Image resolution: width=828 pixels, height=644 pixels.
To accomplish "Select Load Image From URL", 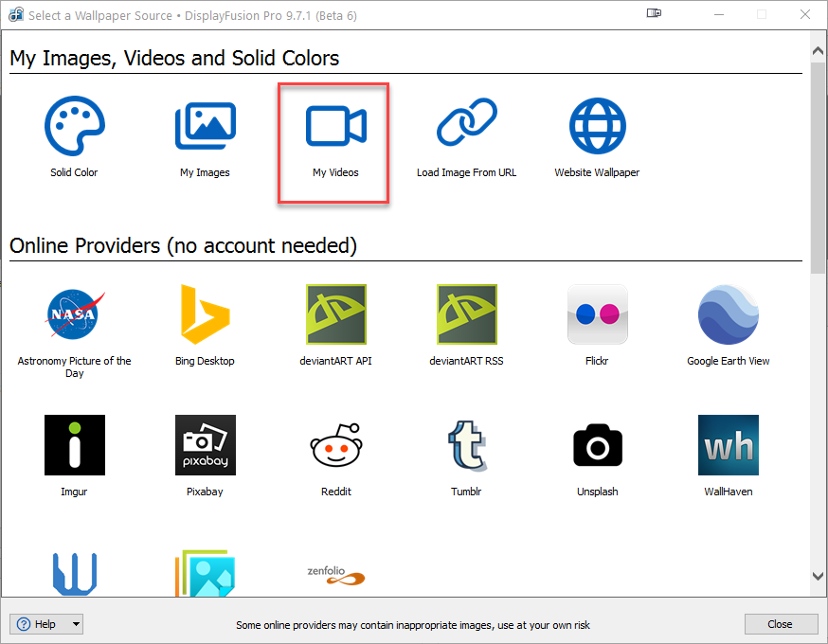I will (466, 126).
